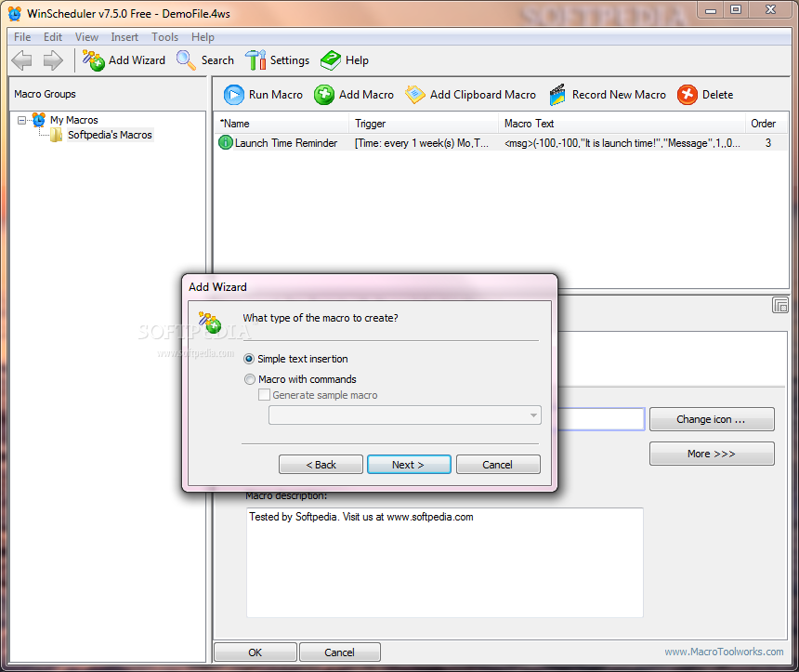Select the My Macros tree item

coord(74,120)
